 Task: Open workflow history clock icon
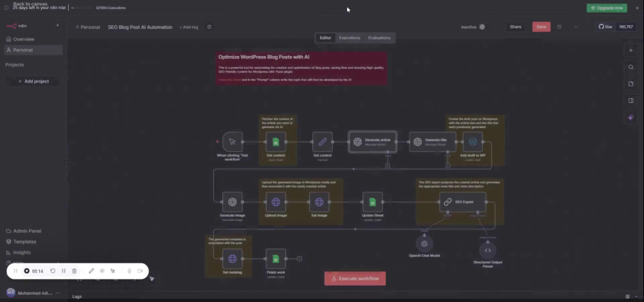pos(560,26)
